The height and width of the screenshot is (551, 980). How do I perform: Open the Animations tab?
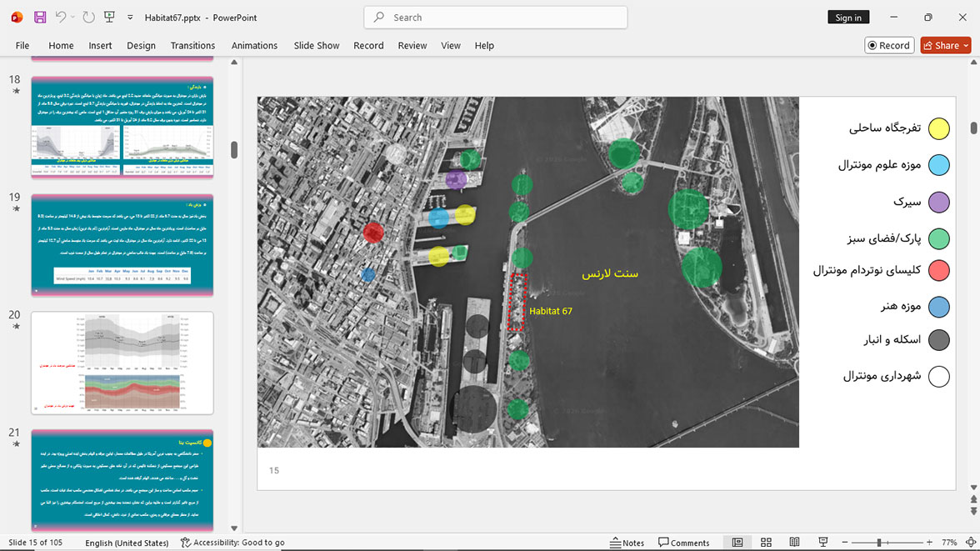(254, 46)
